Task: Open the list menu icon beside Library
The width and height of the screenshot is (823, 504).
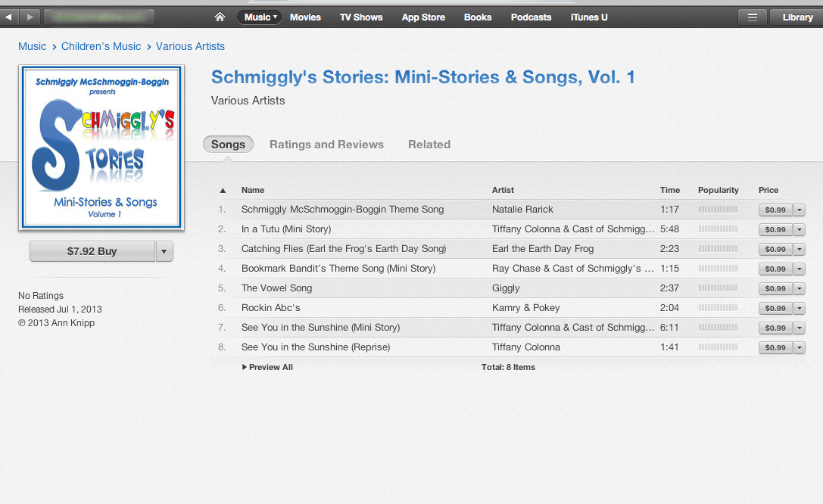Action: click(x=752, y=17)
